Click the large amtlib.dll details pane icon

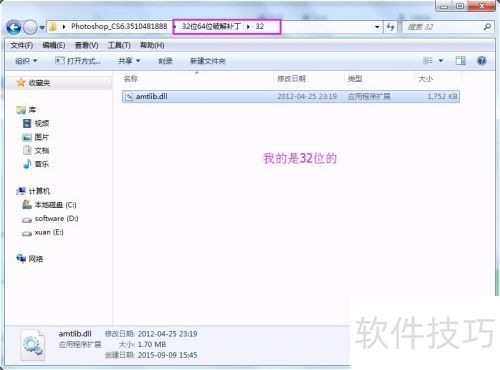(32, 345)
